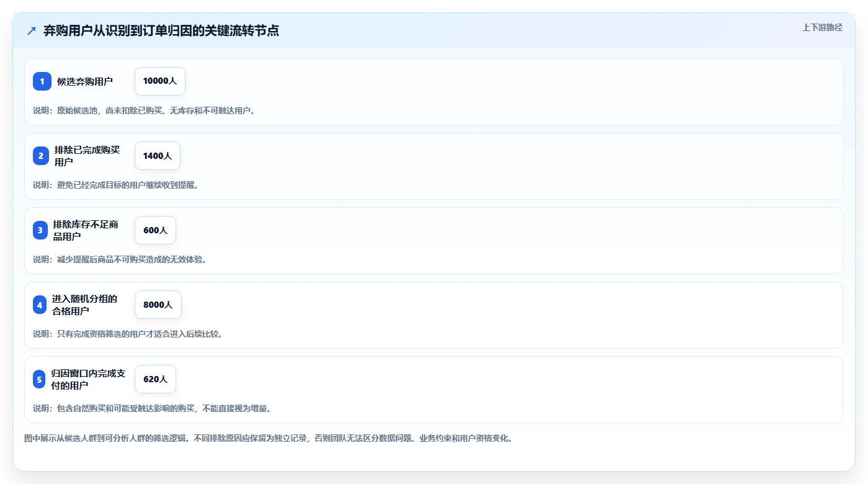Select the step 1 number badge
This screenshot has height=484, width=868.
point(42,81)
